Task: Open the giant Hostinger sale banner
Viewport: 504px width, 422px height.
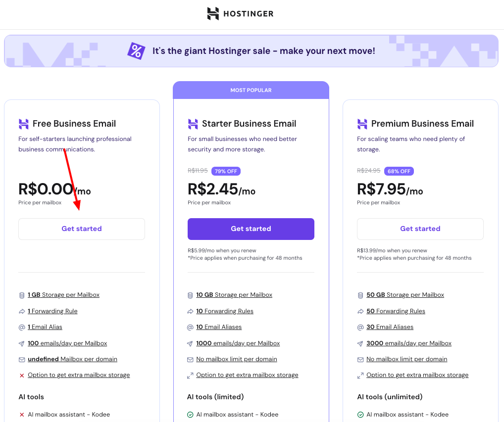Action: [x=263, y=51]
